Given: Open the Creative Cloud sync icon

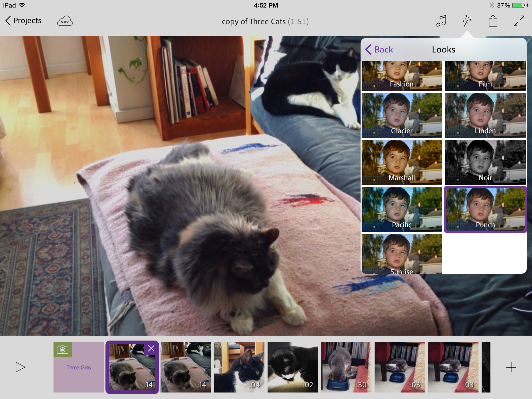Looking at the screenshot, I should (65, 21).
